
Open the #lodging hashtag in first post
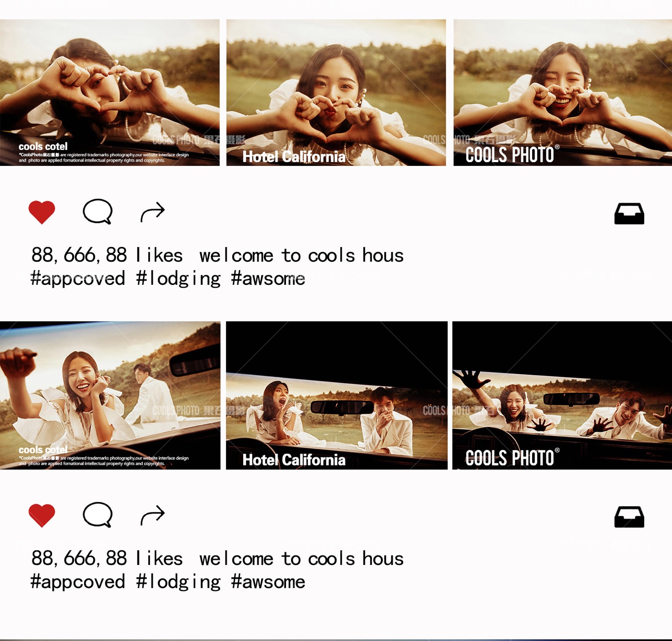(x=179, y=279)
